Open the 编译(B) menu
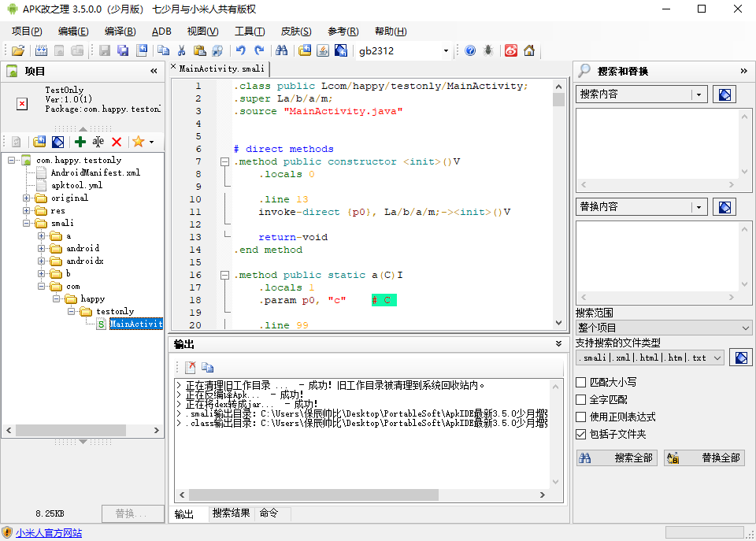This screenshot has width=756, height=541. 120,31
